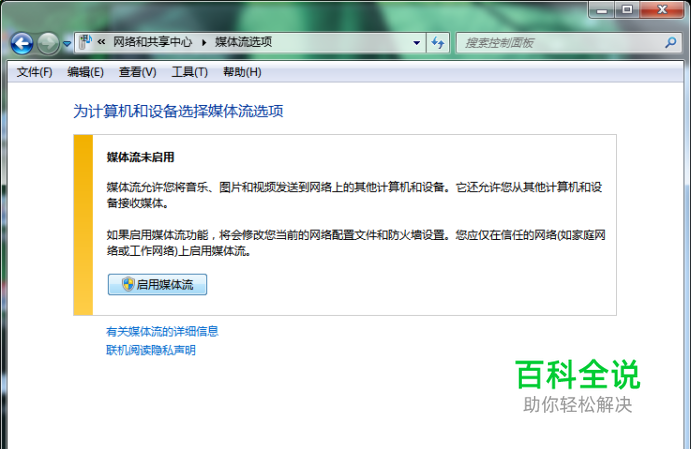This screenshot has width=691, height=449.
Task: Expand the hidden breadcrumb chevron «
Action: tap(101, 42)
